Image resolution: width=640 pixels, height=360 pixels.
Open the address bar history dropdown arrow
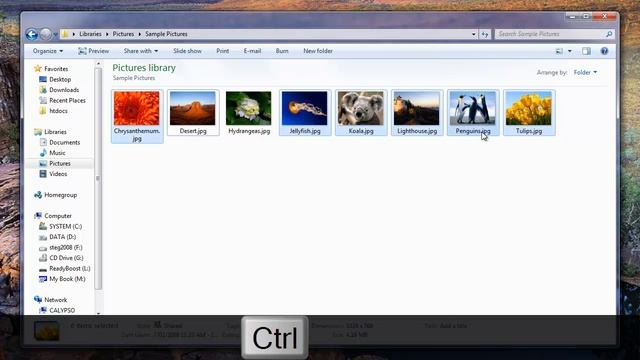473,34
